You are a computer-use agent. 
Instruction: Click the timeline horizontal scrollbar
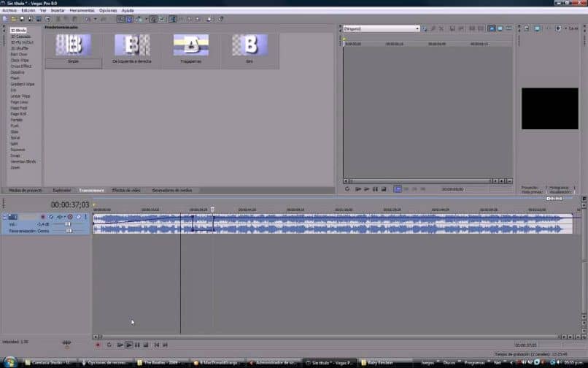(328, 337)
